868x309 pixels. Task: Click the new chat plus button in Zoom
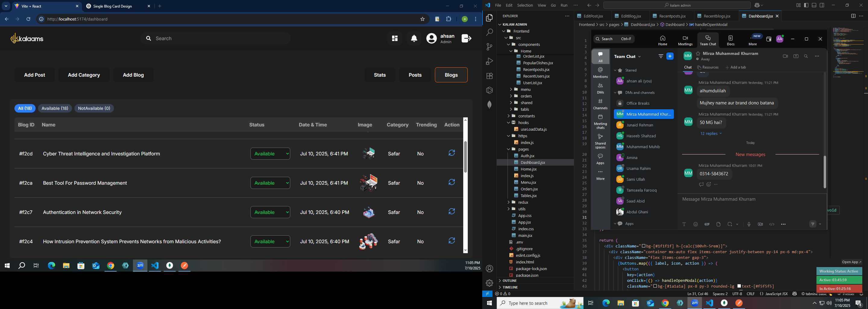pyautogui.click(x=670, y=56)
